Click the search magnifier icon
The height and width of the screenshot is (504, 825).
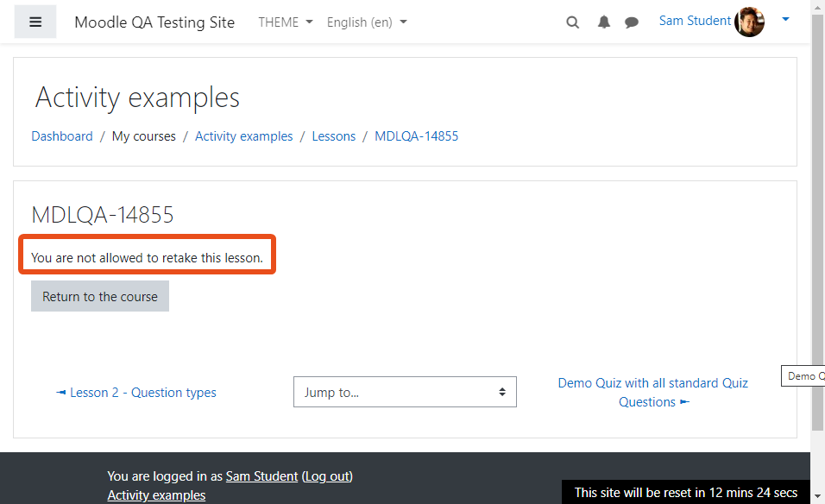click(x=572, y=22)
